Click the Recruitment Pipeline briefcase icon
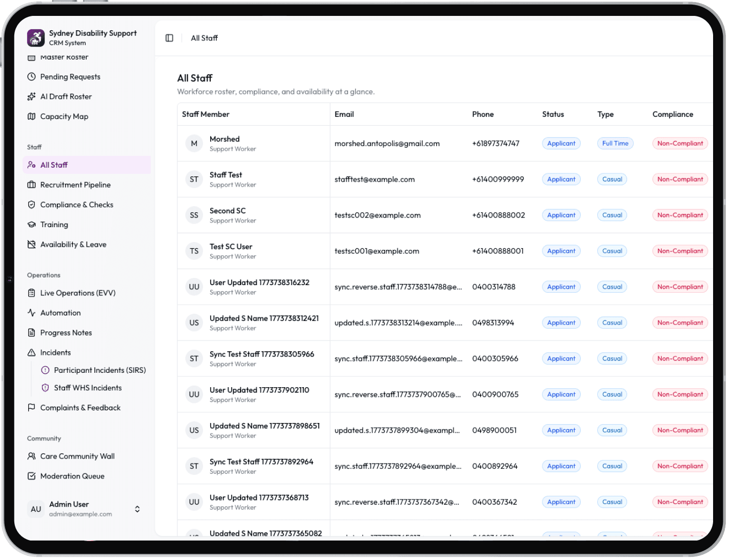 click(x=31, y=185)
